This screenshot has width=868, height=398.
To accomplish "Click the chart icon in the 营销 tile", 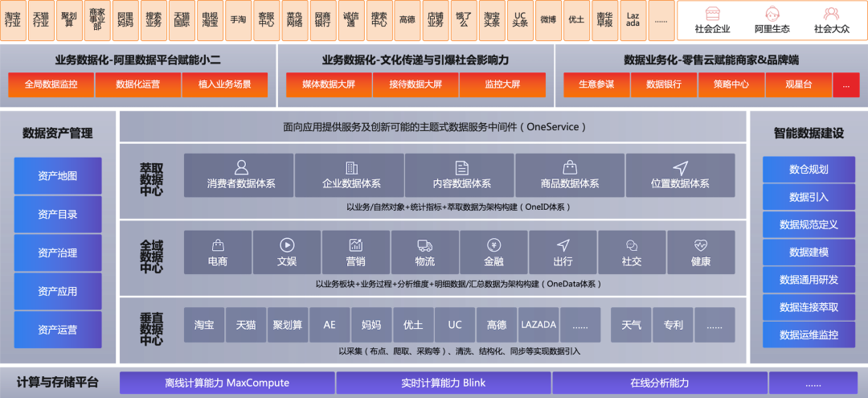I will point(355,244).
